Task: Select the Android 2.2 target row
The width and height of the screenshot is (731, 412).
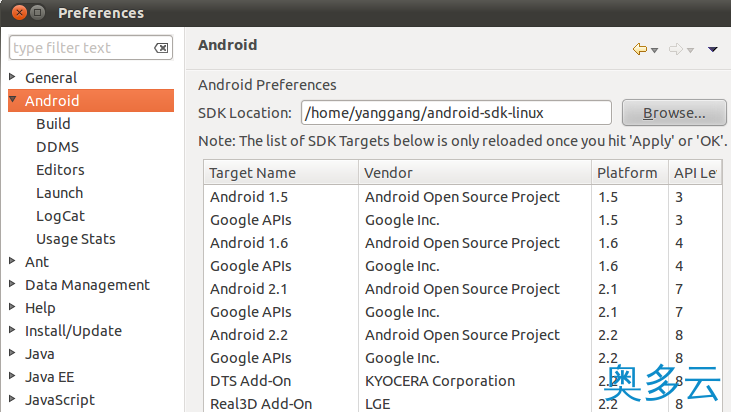Action: pos(463,335)
